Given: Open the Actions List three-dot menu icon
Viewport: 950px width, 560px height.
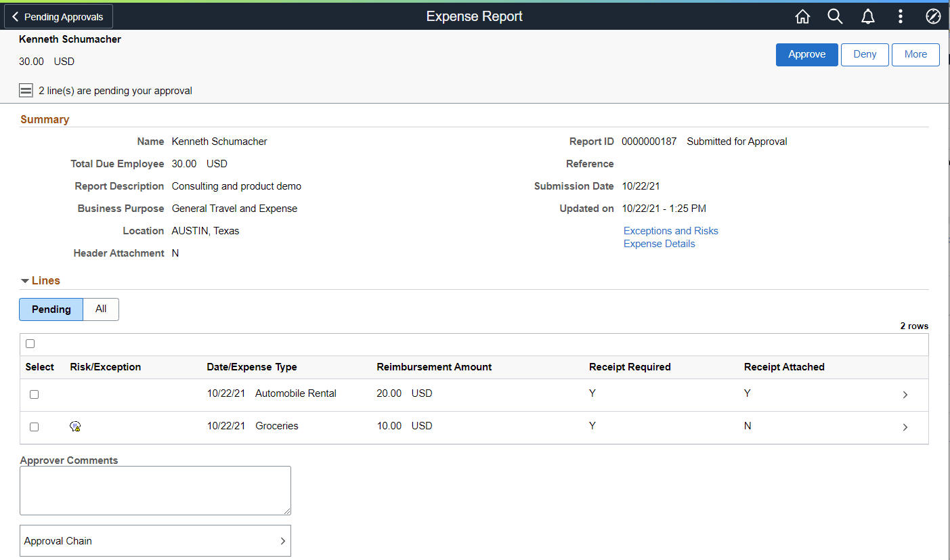Looking at the screenshot, I should pyautogui.click(x=901, y=16).
